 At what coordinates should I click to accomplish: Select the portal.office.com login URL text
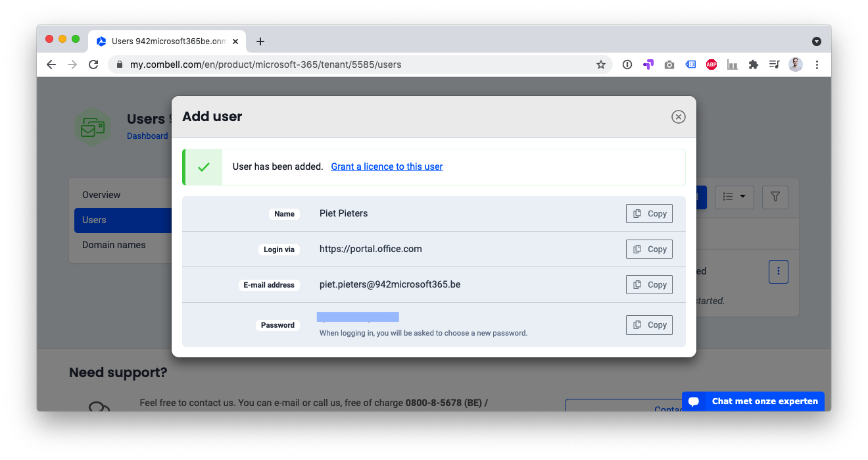(x=371, y=249)
